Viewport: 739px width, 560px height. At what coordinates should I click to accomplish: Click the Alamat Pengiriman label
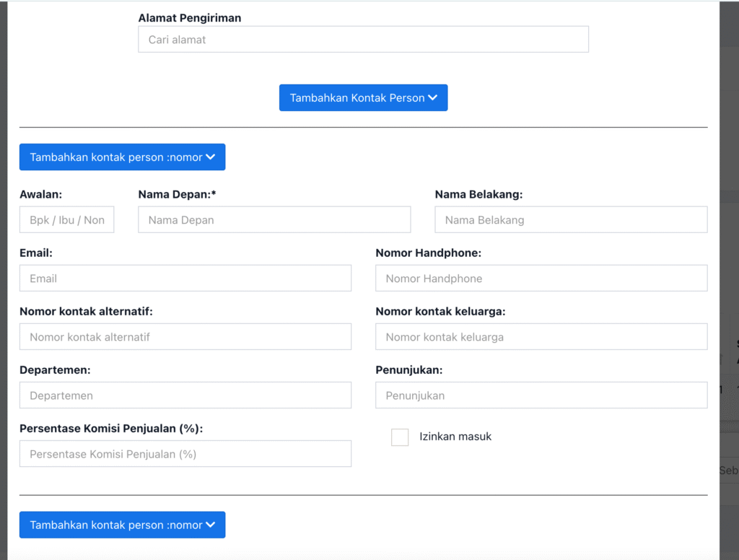click(190, 18)
